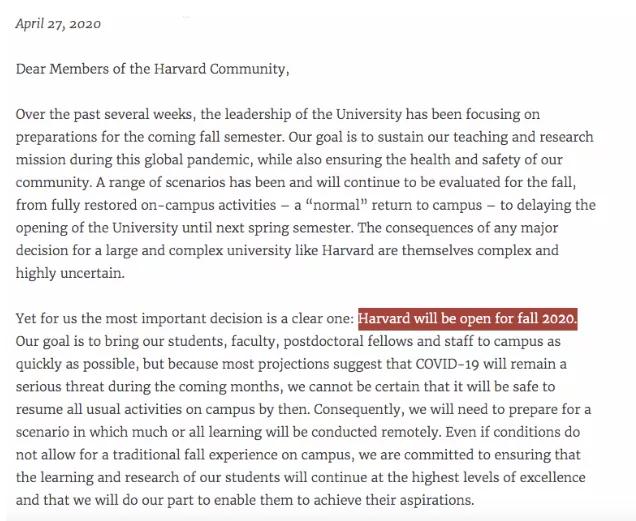Click the words 'highly uncertain.' ending the first paragraph
636x521 pixels.
point(70,273)
